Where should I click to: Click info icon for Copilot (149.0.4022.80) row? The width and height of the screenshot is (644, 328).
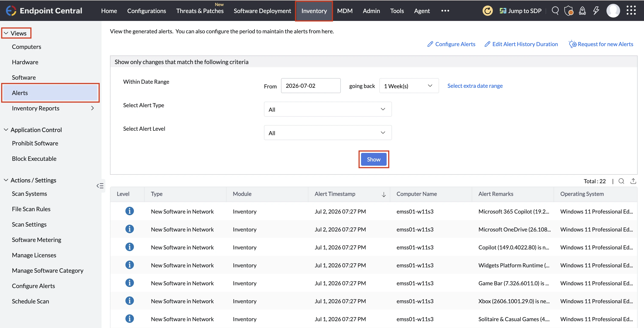[x=129, y=247]
